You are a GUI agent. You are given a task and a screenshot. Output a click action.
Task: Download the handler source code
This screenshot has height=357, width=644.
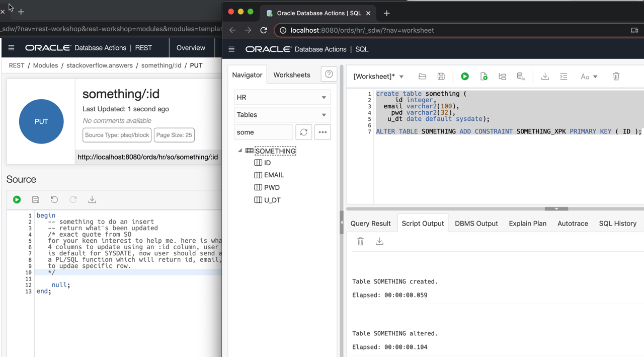click(92, 200)
